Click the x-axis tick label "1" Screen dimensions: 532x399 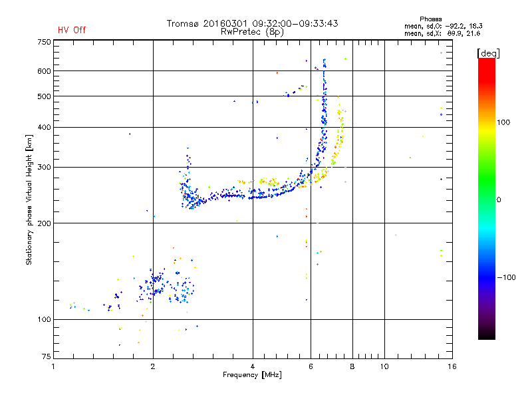(53, 366)
